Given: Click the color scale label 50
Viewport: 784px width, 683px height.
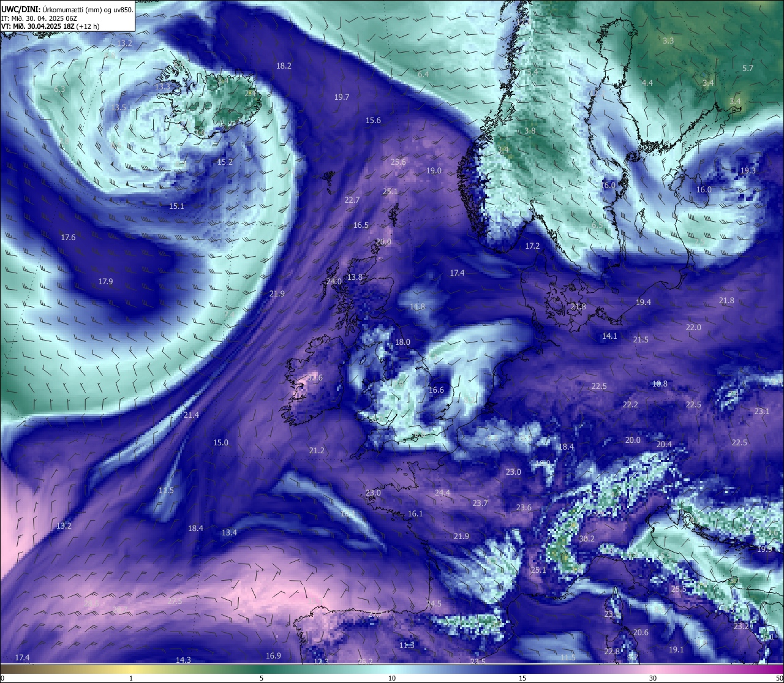Looking at the screenshot, I should click(778, 678).
